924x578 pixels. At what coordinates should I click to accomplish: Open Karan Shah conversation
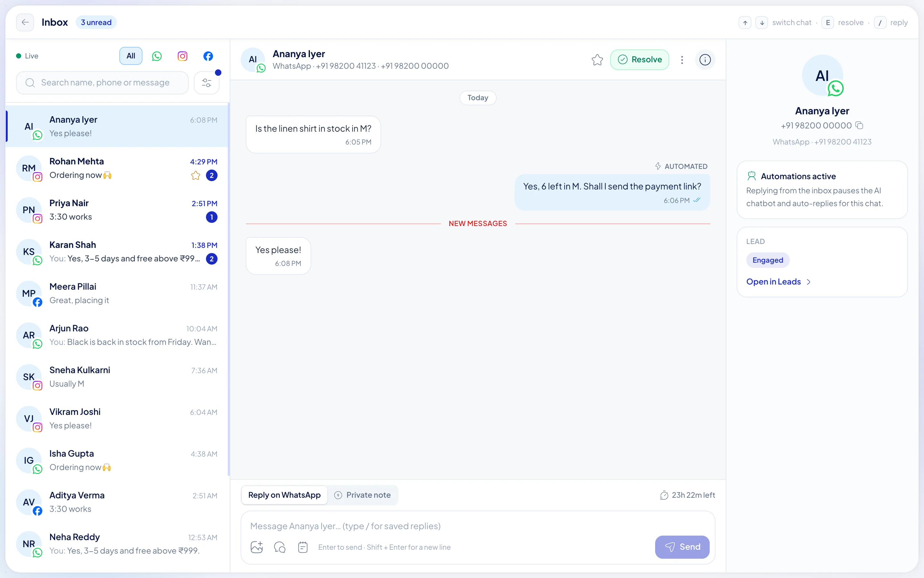point(117,251)
